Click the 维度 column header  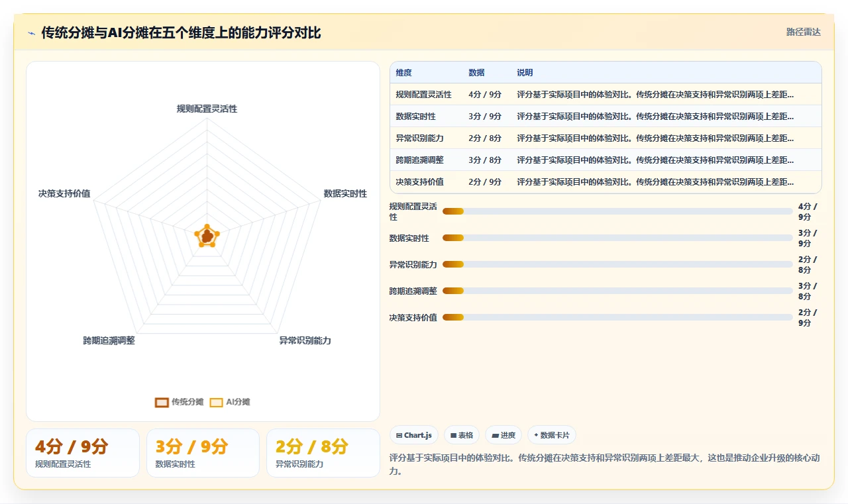point(404,73)
